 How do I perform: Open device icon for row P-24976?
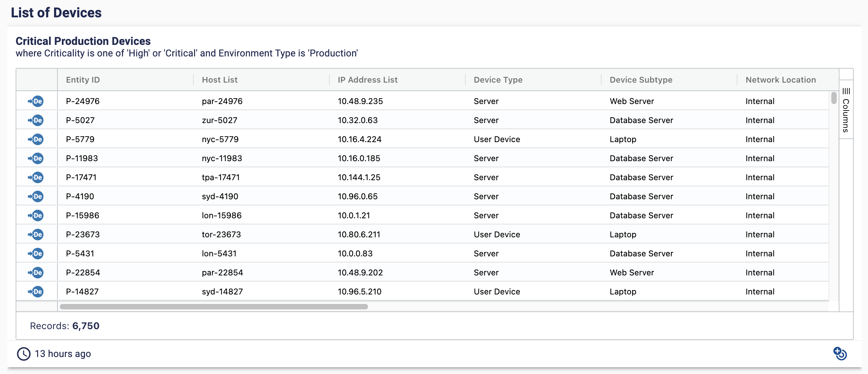(x=36, y=101)
